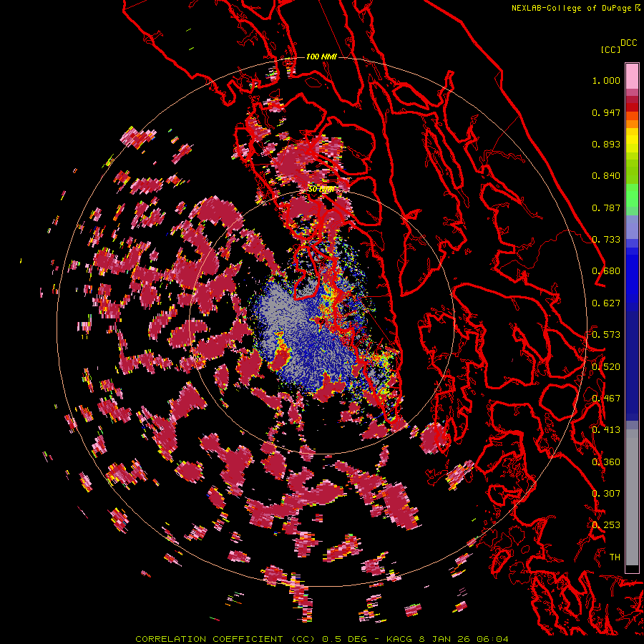The height and width of the screenshot is (644, 644).
Task: Click the [CC] units label
Action: tap(611, 49)
